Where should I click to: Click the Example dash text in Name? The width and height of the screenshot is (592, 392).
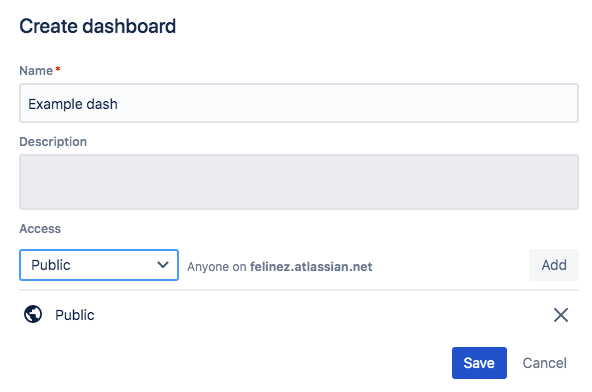[x=73, y=104]
